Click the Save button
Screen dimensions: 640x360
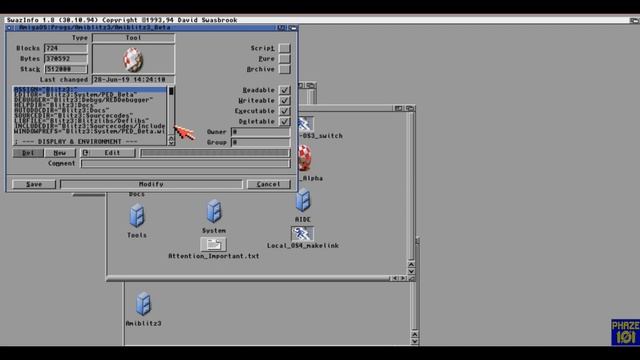coord(34,184)
